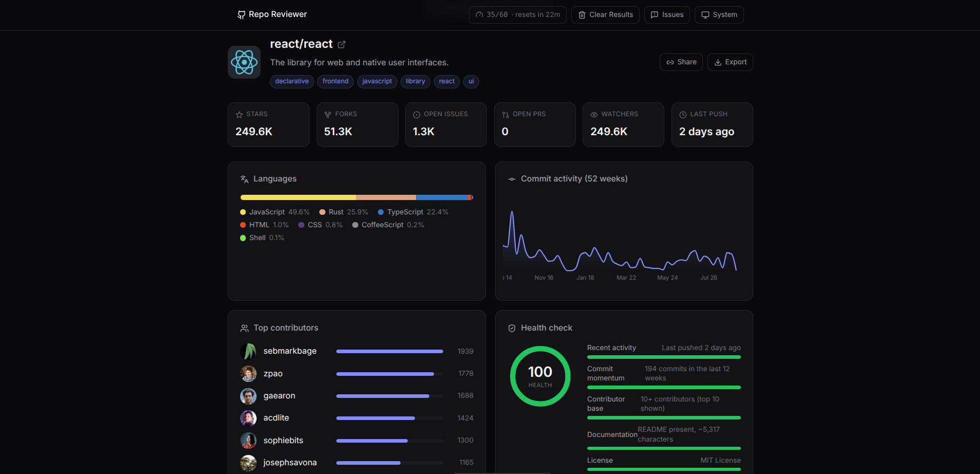Select the library topic tag
This screenshot has width=980, height=474.
415,81
